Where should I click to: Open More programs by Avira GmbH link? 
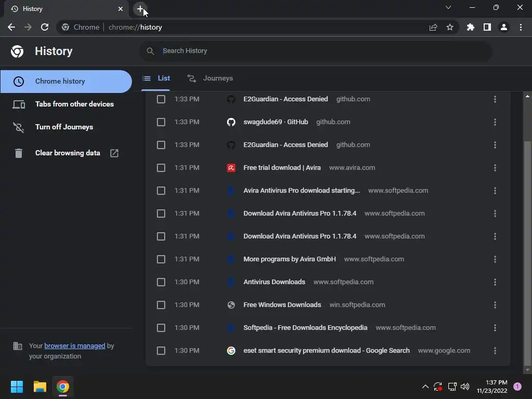[289, 259]
